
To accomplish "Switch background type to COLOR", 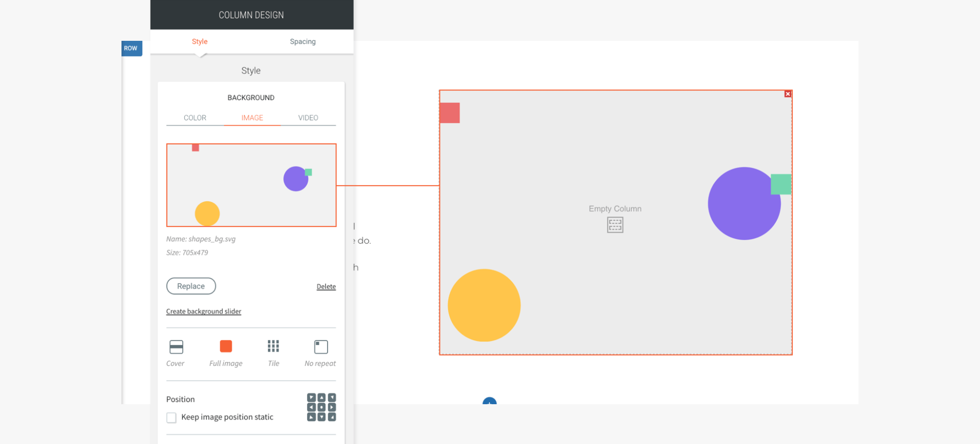I will [x=195, y=118].
